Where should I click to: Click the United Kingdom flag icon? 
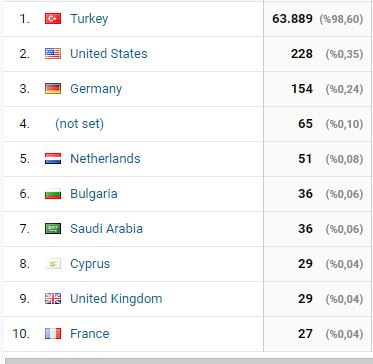(53, 299)
